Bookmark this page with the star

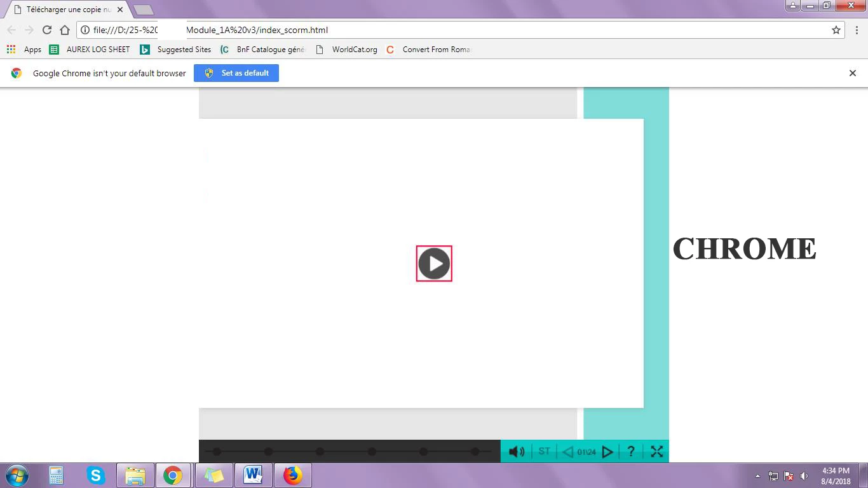[836, 30]
